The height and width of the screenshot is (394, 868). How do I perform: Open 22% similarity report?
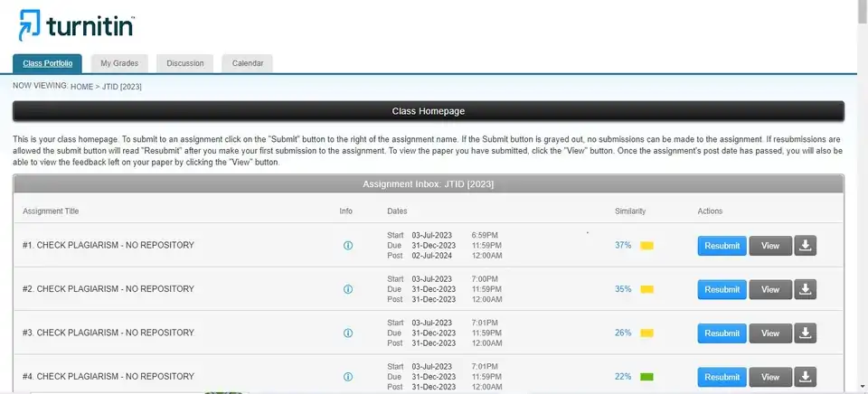click(x=623, y=376)
